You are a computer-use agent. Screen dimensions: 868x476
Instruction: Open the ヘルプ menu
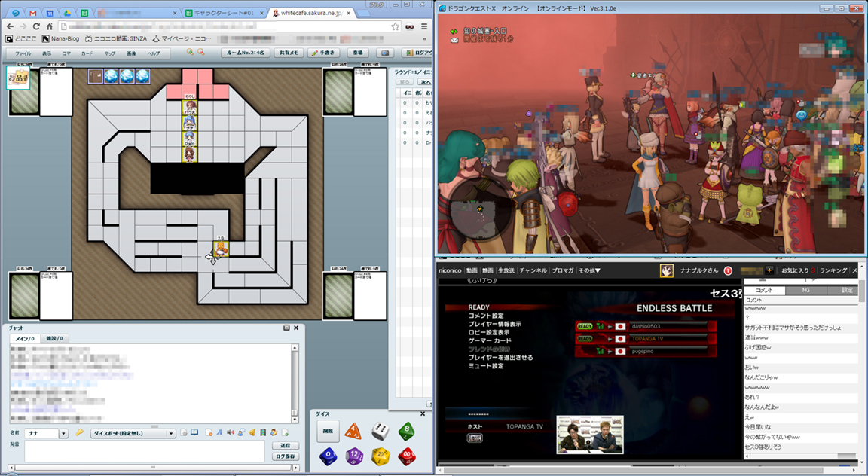pyautogui.click(x=154, y=53)
